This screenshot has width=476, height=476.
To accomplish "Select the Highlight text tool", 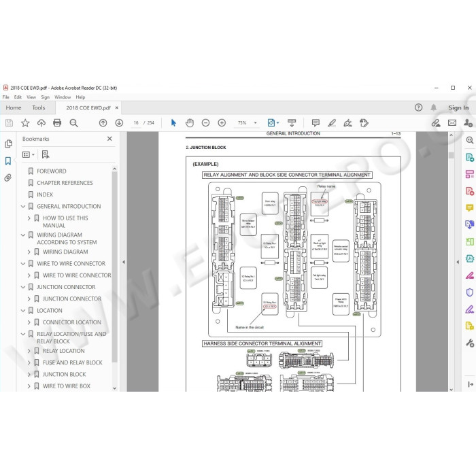I will pos(332,123).
